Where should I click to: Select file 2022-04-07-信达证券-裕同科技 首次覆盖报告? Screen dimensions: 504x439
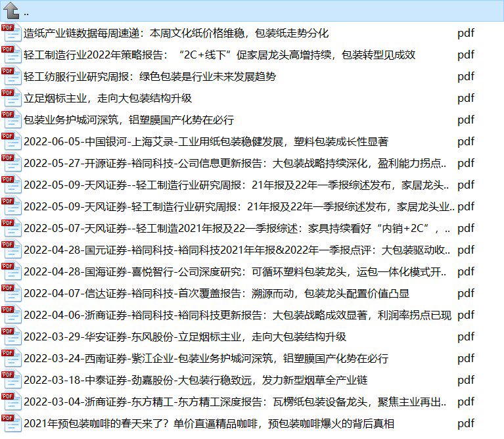216,293
